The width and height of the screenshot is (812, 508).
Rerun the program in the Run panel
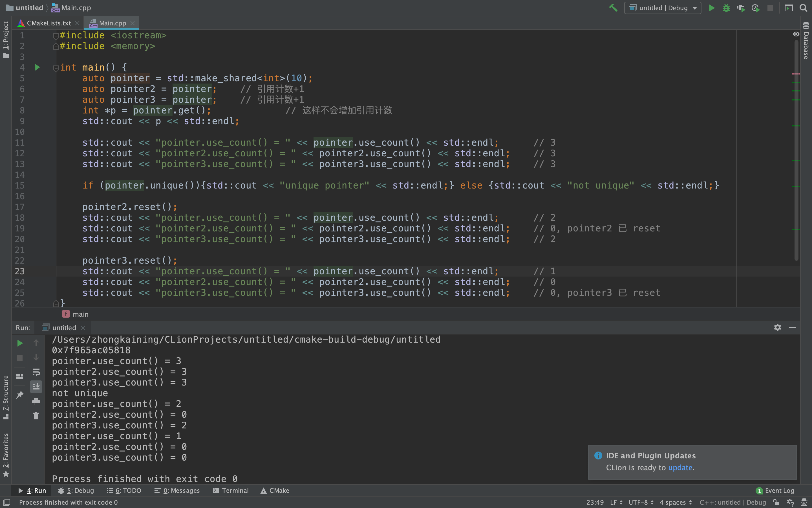(x=20, y=343)
